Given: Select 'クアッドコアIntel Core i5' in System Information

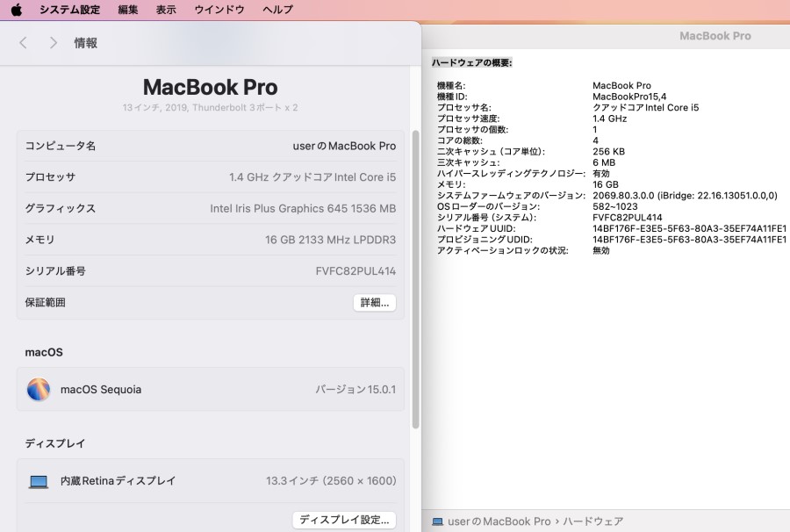Looking at the screenshot, I should pos(645,108).
